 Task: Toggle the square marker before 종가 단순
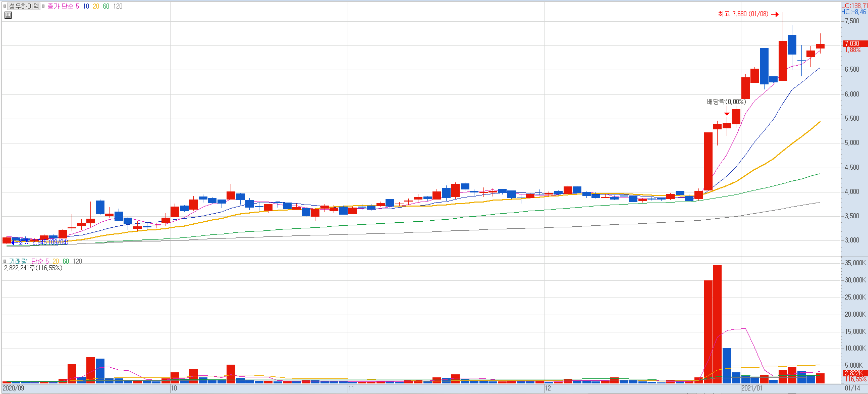pos(43,7)
